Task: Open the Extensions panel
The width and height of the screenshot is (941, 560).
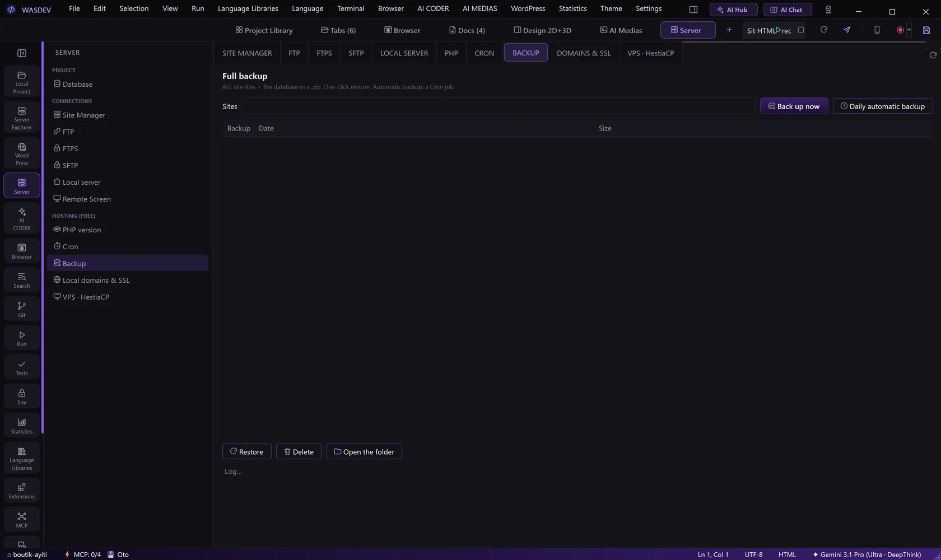Action: click(22, 491)
